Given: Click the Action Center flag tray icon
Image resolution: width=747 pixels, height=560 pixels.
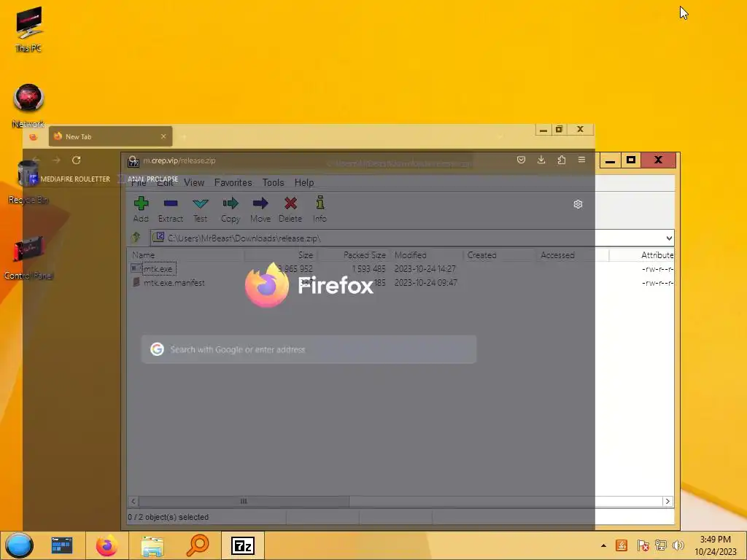Looking at the screenshot, I should (x=643, y=545).
